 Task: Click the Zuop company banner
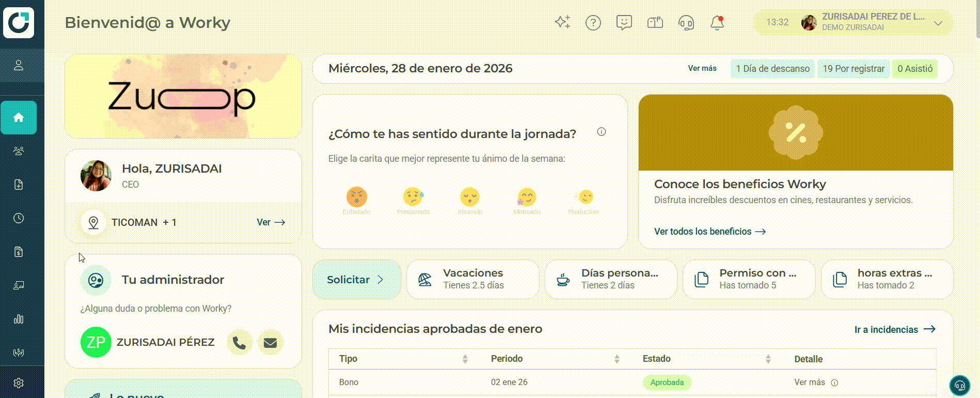tap(183, 96)
